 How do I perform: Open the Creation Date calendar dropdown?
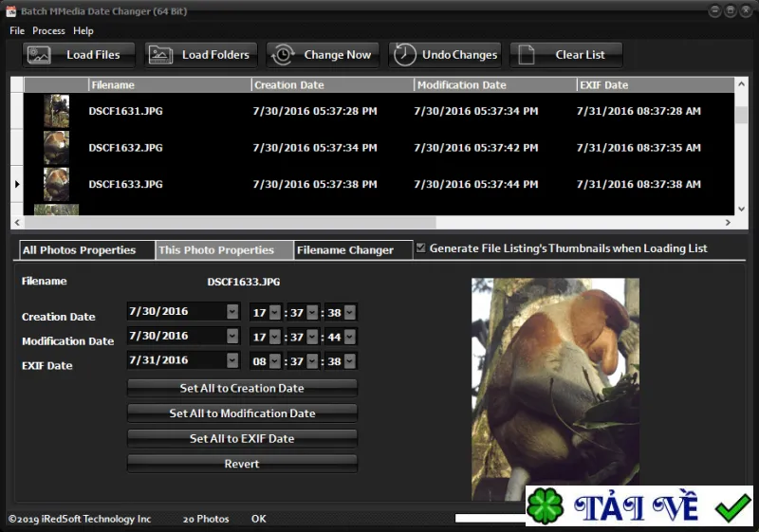click(232, 311)
